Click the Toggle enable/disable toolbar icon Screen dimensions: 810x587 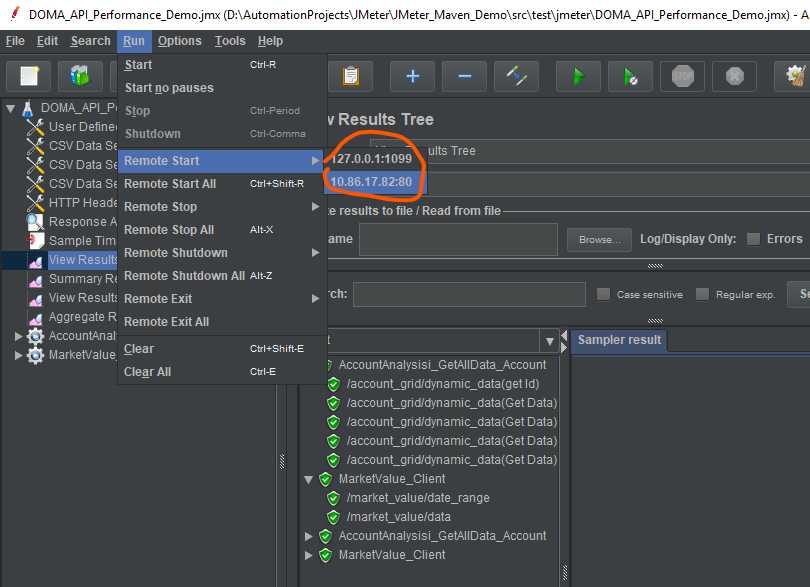point(517,76)
